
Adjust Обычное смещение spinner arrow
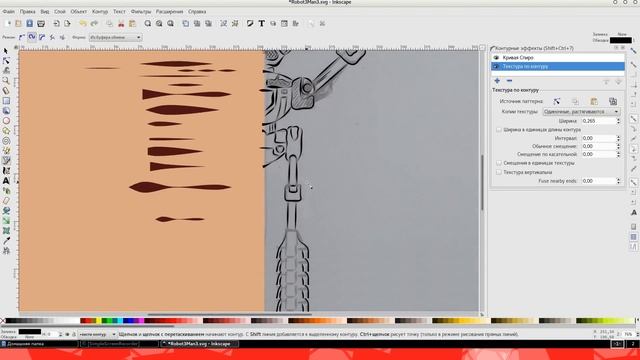coord(618,146)
